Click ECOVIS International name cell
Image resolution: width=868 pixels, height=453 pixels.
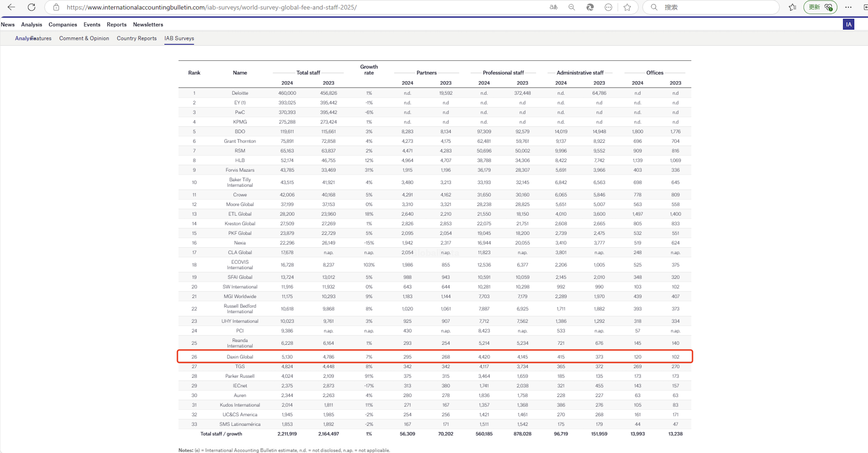pos(240,264)
